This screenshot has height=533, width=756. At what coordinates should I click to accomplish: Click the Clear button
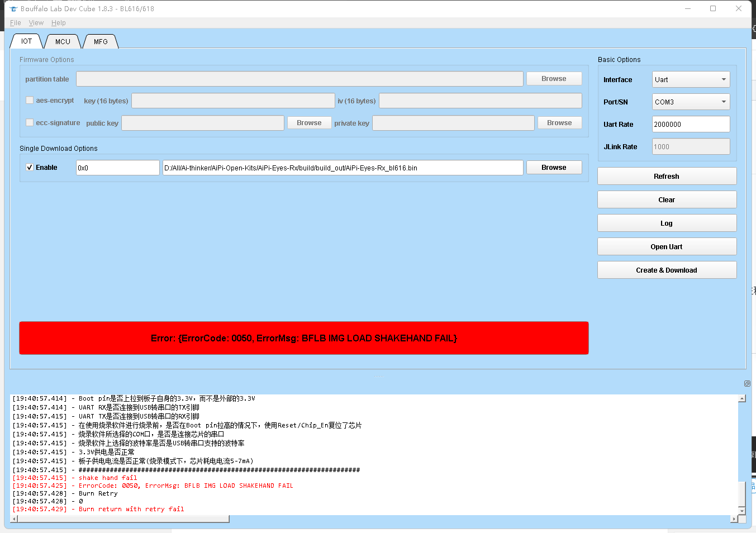click(667, 199)
